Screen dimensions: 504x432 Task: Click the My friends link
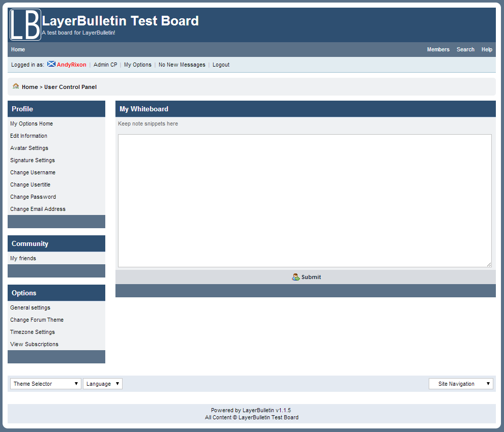tap(23, 258)
